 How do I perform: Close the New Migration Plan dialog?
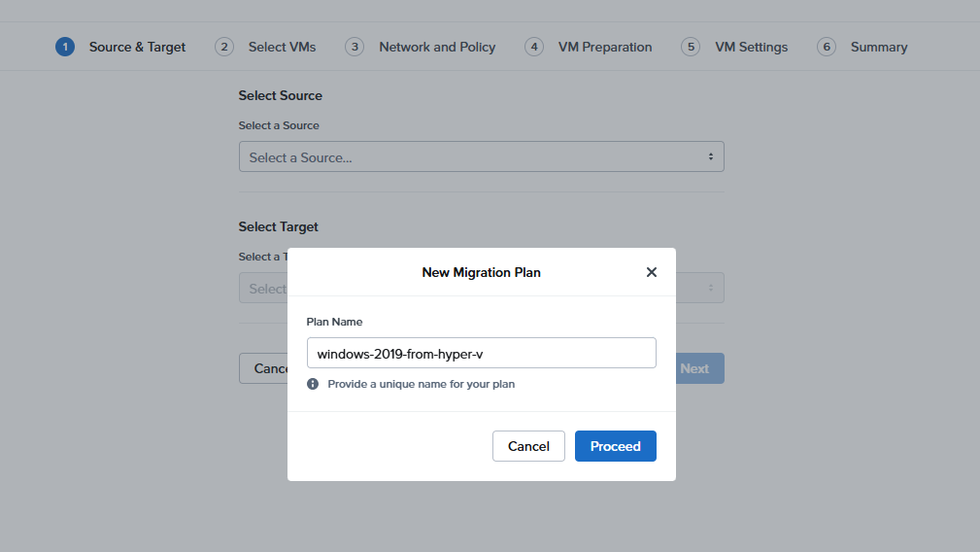pos(652,272)
